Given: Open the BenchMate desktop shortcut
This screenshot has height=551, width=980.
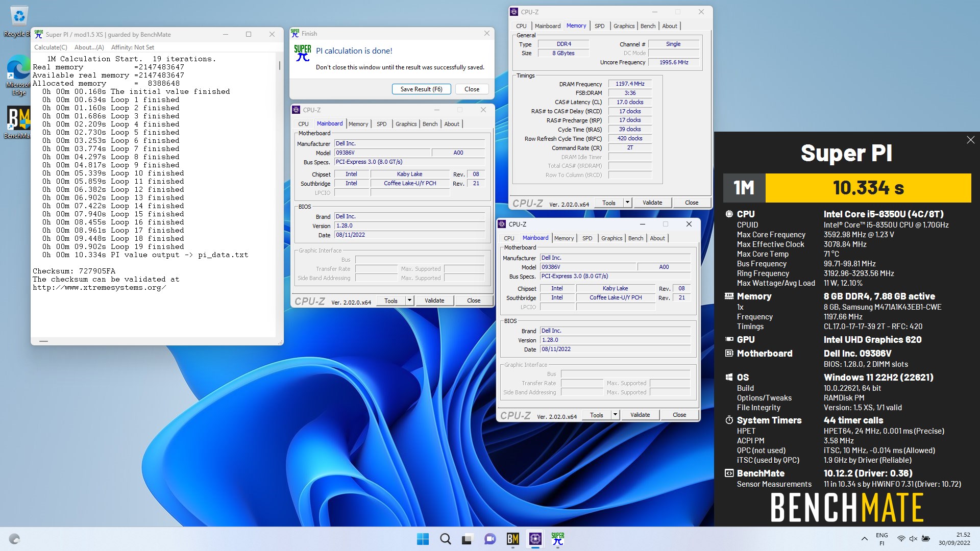Looking at the screenshot, I should click(x=19, y=122).
